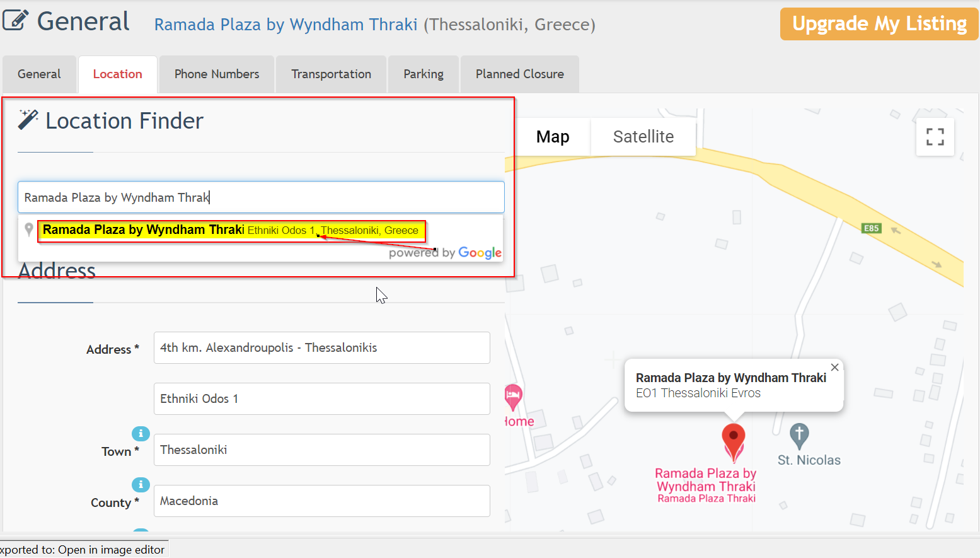Image resolution: width=980 pixels, height=558 pixels.
Task: Open the Parking tab
Action: pyautogui.click(x=424, y=74)
